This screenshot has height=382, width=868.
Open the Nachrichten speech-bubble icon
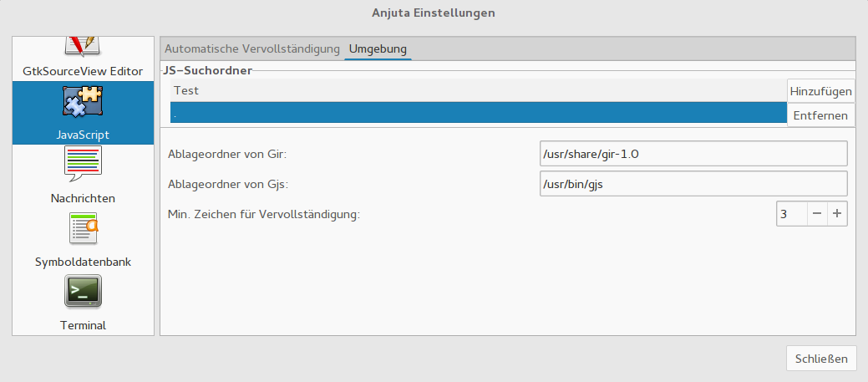coord(83,164)
